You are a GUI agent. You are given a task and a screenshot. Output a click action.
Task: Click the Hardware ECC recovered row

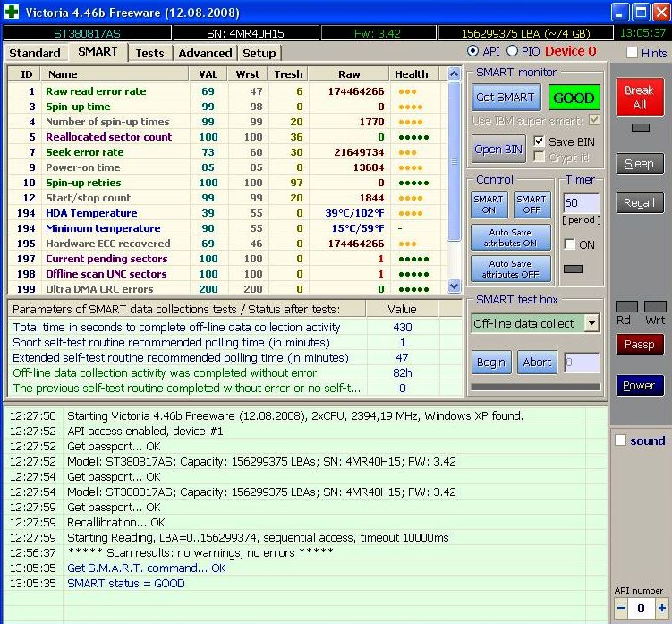pyautogui.click(x=227, y=244)
